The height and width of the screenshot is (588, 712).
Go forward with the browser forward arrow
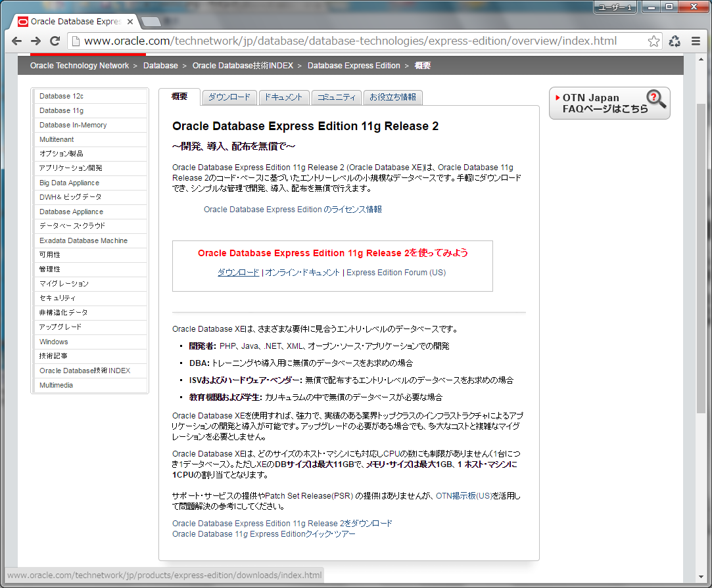pyautogui.click(x=36, y=41)
